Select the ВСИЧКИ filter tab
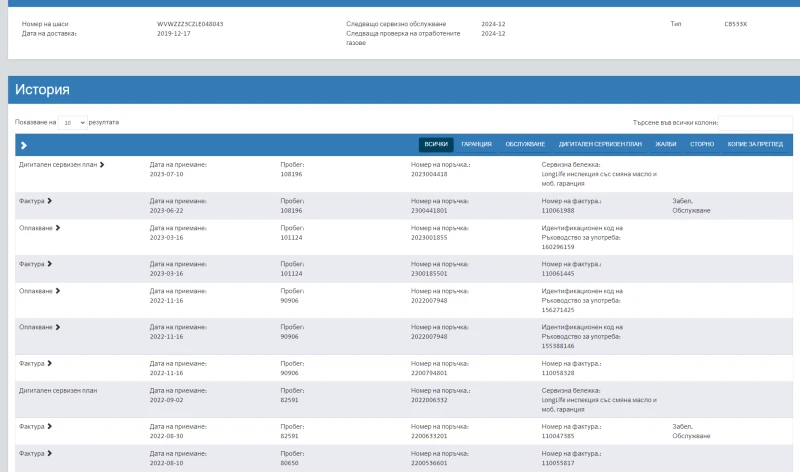800x472 pixels. [435, 145]
